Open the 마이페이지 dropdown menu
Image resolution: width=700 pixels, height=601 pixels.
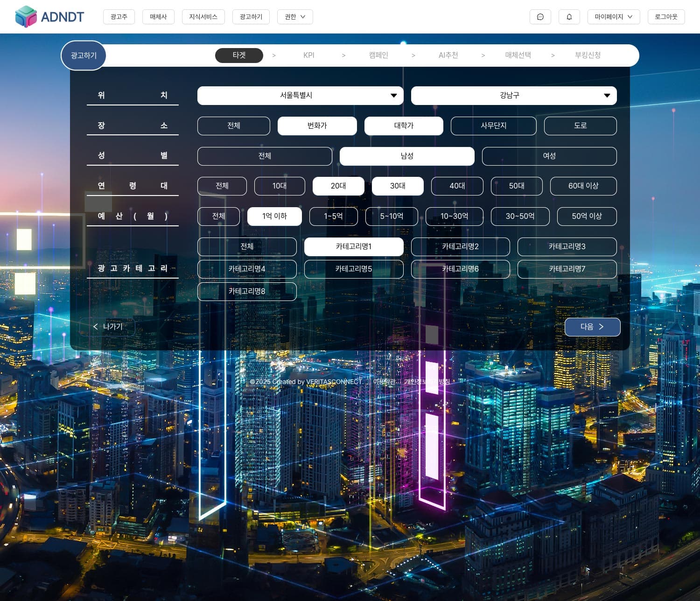(x=613, y=17)
